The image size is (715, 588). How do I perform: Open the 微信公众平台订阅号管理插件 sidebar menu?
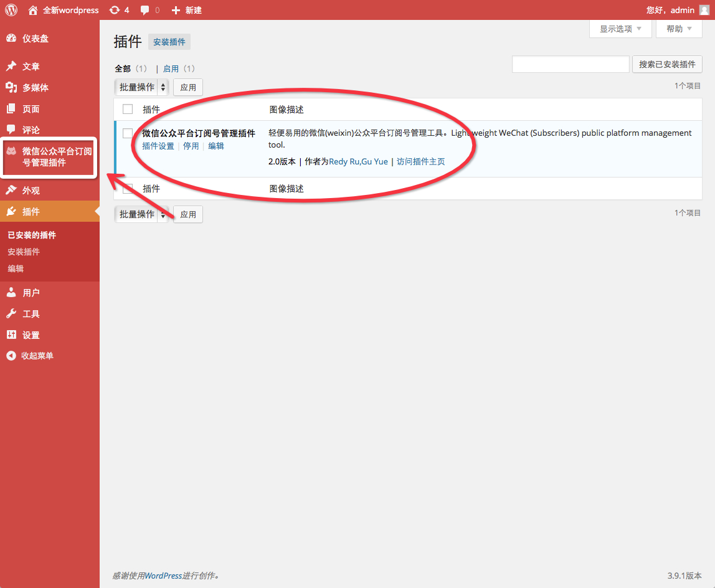coord(49,157)
